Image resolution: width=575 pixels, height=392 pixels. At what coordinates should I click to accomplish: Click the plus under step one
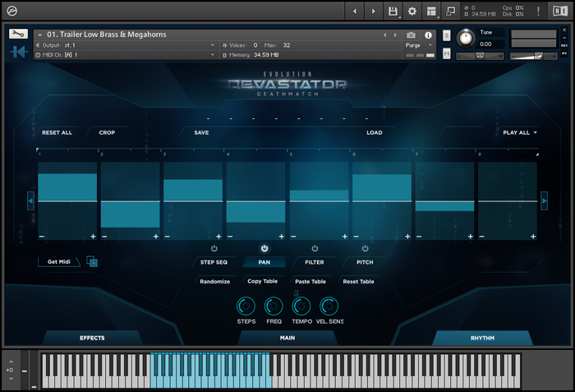pyautogui.click(x=93, y=237)
